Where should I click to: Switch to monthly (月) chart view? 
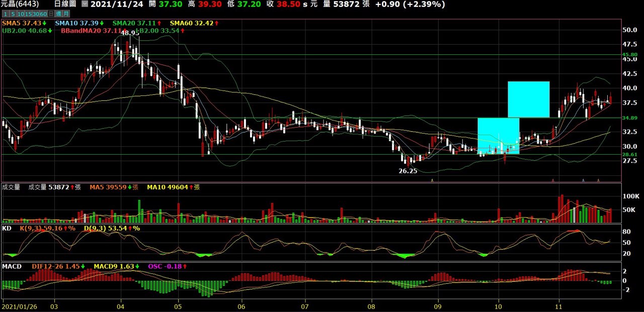66,14
